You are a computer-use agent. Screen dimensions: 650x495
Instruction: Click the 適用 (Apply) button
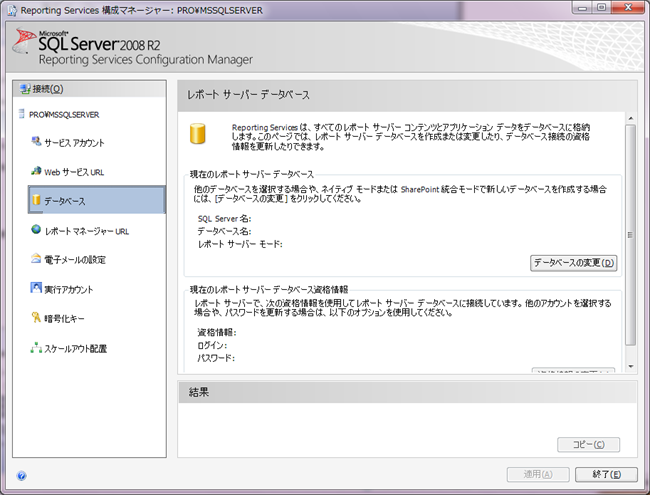(538, 474)
